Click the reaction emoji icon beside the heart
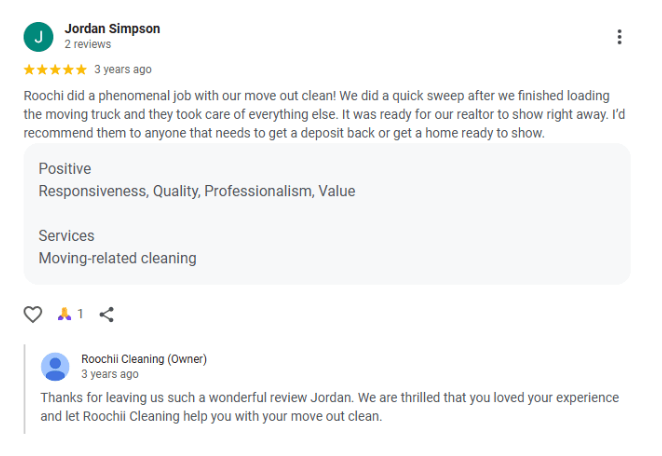Screen dimensions: 662x456 coord(64,314)
